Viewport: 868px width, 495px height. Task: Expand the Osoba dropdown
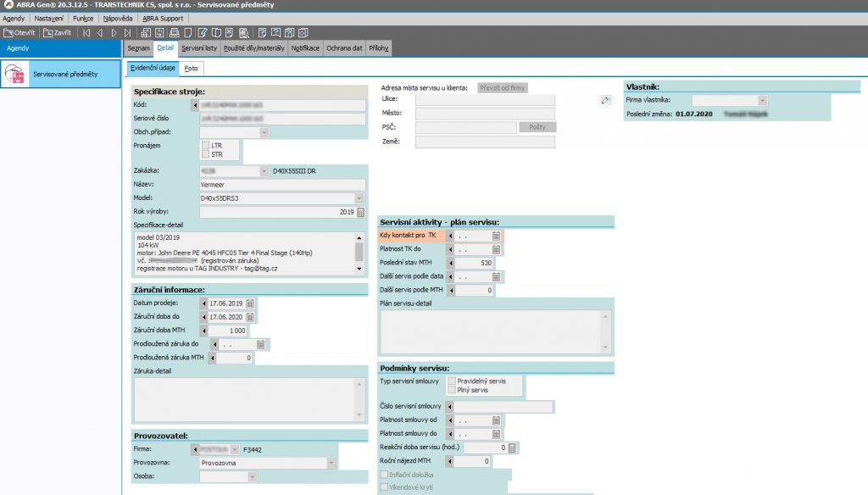[x=253, y=476]
